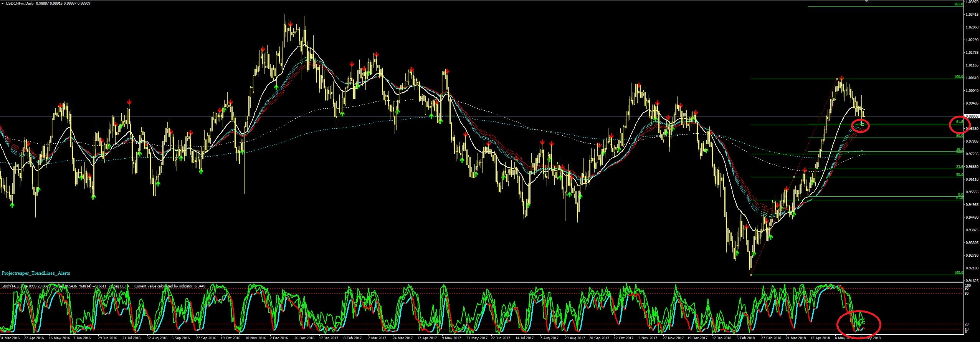980x342 pixels.
Task: Click the '27 Sep 2016' date label
Action: click(206, 339)
